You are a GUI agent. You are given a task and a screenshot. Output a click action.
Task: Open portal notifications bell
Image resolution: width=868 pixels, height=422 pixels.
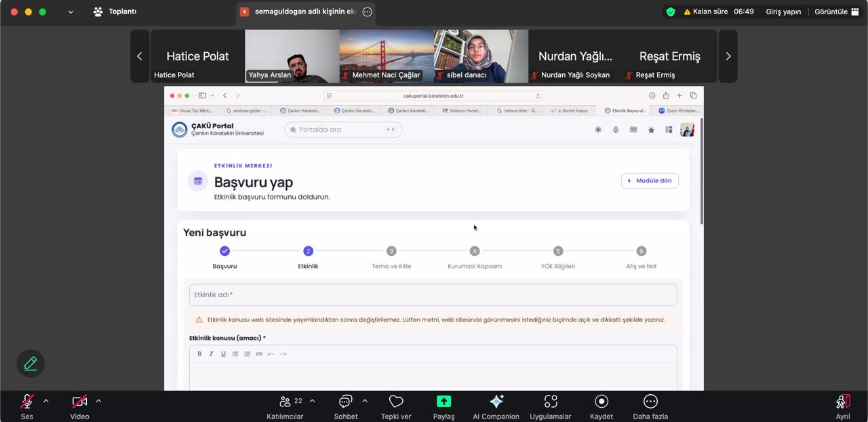tap(616, 130)
